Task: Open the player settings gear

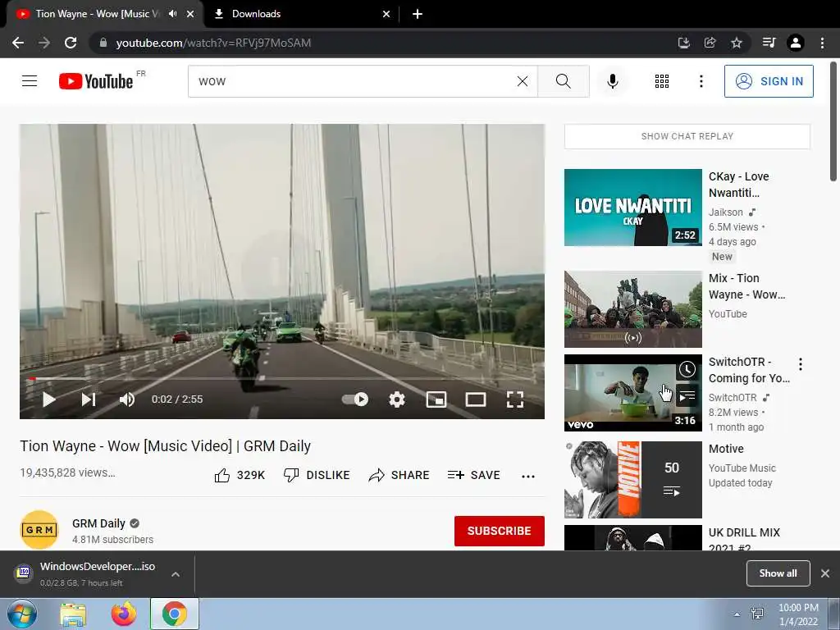Action: 396,399
